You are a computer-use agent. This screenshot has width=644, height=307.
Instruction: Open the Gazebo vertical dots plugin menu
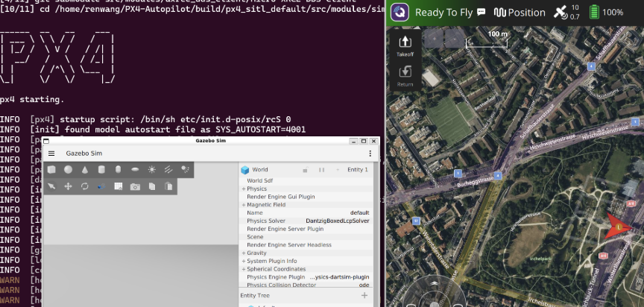370,153
